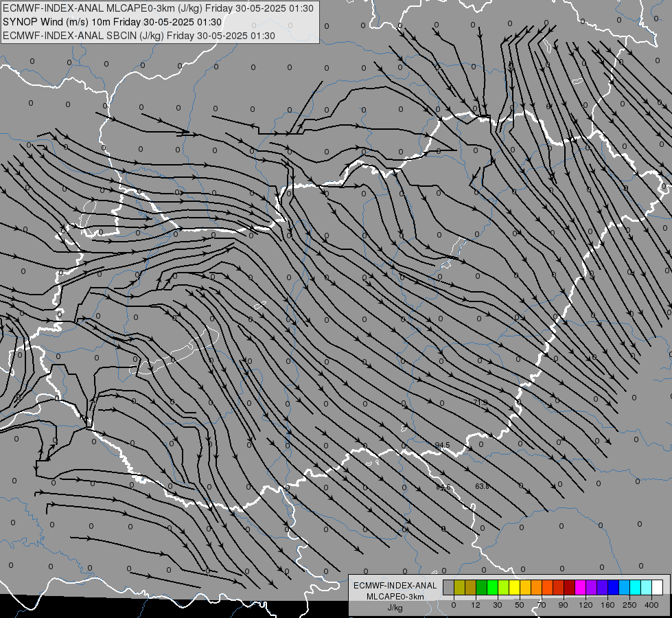The height and width of the screenshot is (618, 672).
Task: Click the 63.6 value on map
Action: tap(482, 486)
